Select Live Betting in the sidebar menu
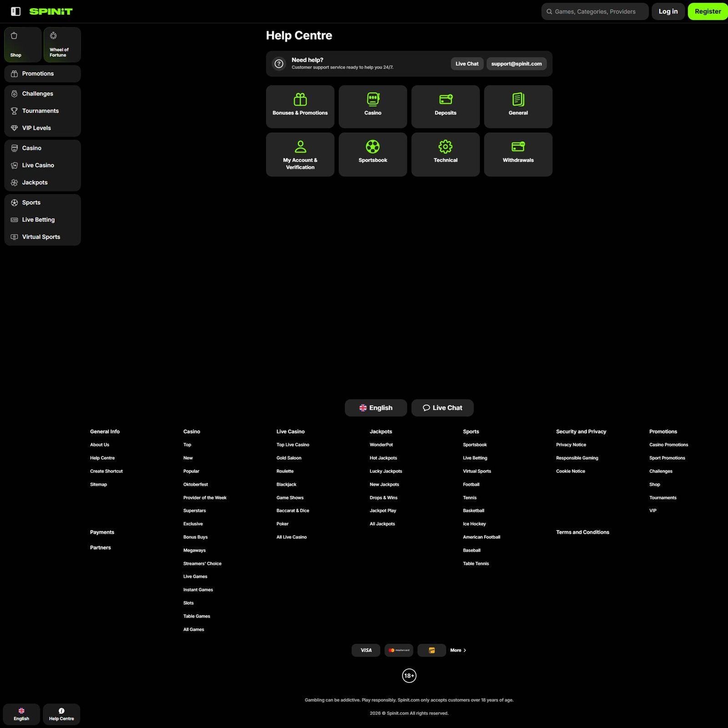Image resolution: width=728 pixels, height=728 pixels. click(42, 220)
